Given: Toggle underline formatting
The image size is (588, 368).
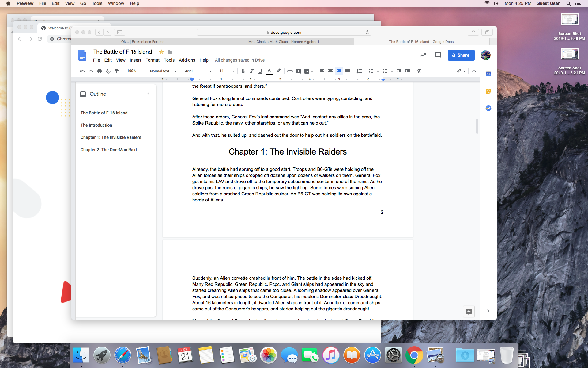Looking at the screenshot, I should pos(260,71).
